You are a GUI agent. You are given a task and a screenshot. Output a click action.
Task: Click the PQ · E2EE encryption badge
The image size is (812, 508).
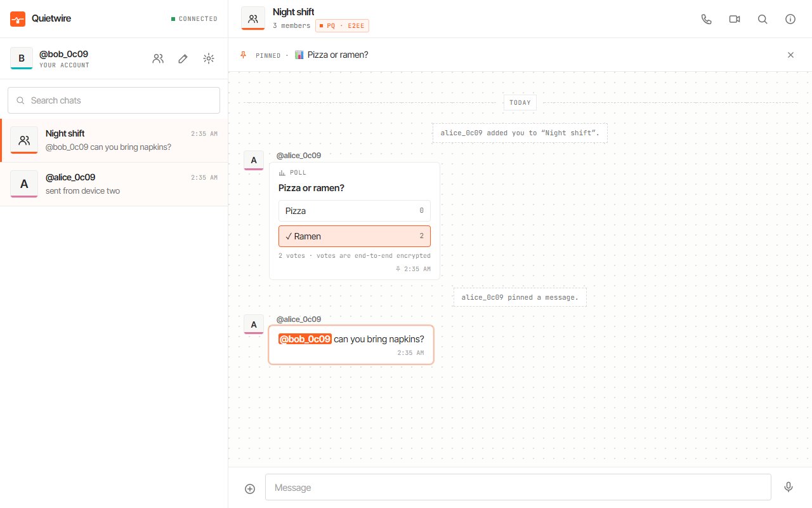[x=342, y=26]
